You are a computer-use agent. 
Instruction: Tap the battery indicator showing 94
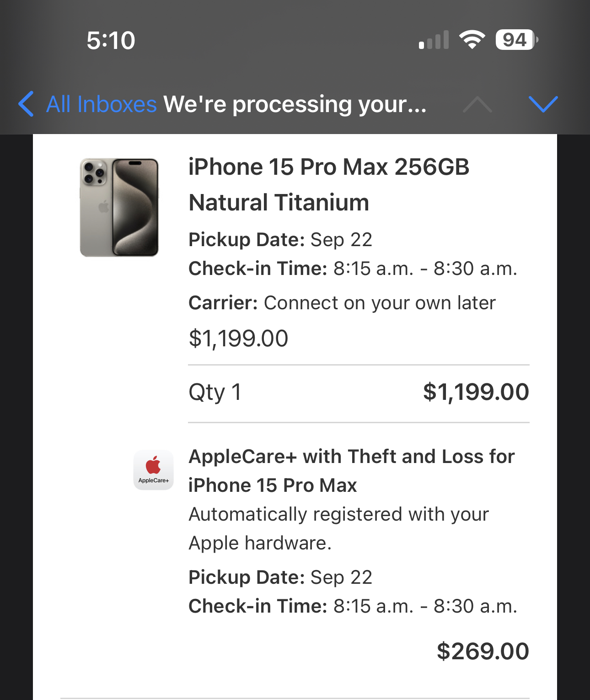coord(516,40)
